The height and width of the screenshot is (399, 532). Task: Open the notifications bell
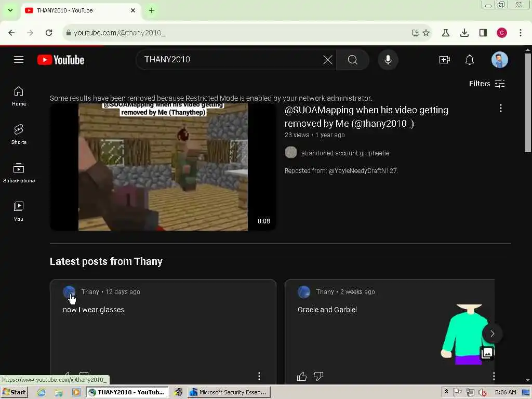470,60
